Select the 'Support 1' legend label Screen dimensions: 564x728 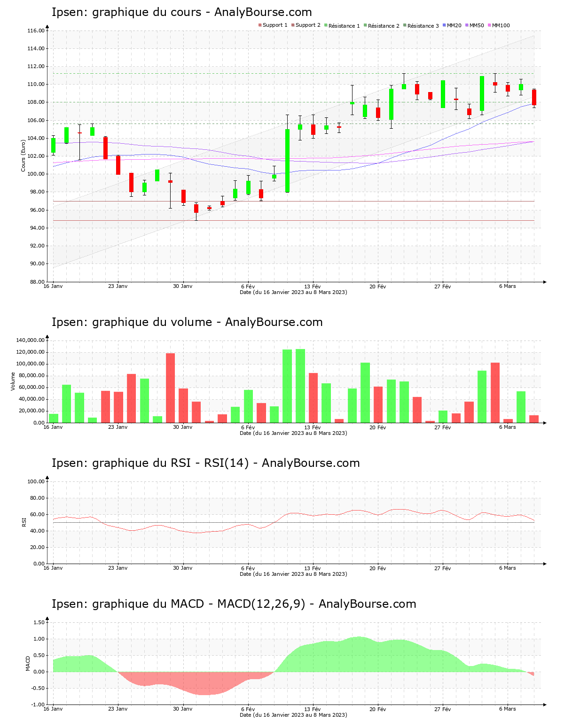(275, 25)
